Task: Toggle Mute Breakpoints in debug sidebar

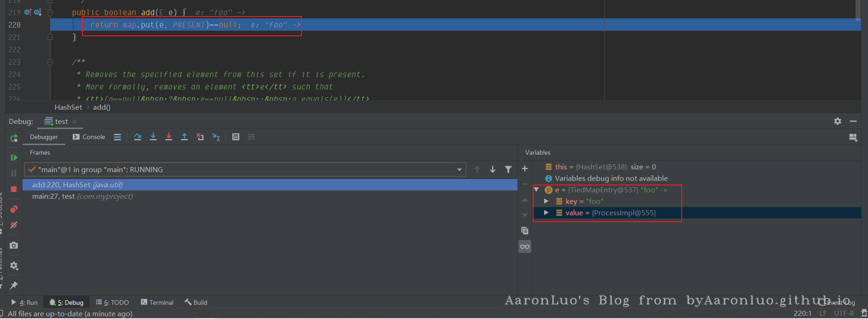Action: 14,225
